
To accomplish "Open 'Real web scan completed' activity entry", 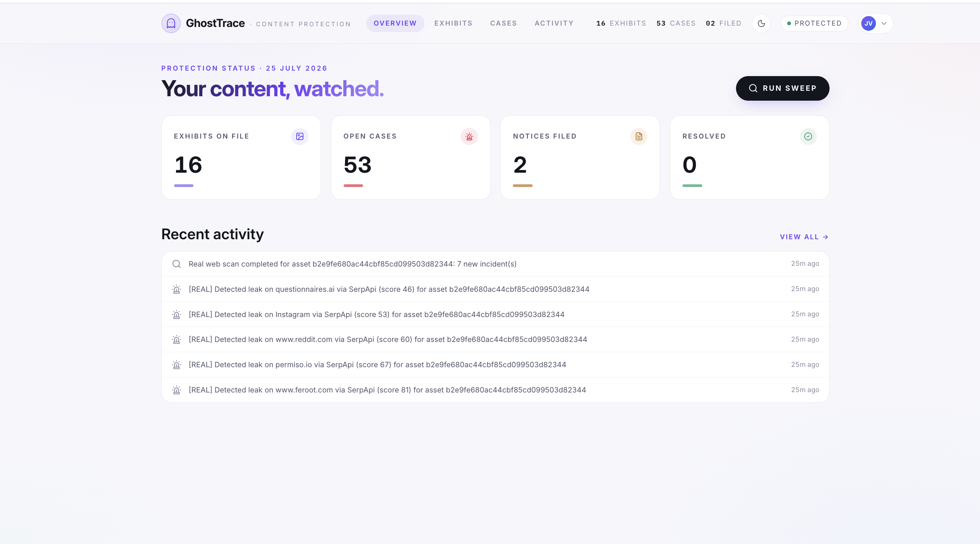I will pos(495,264).
